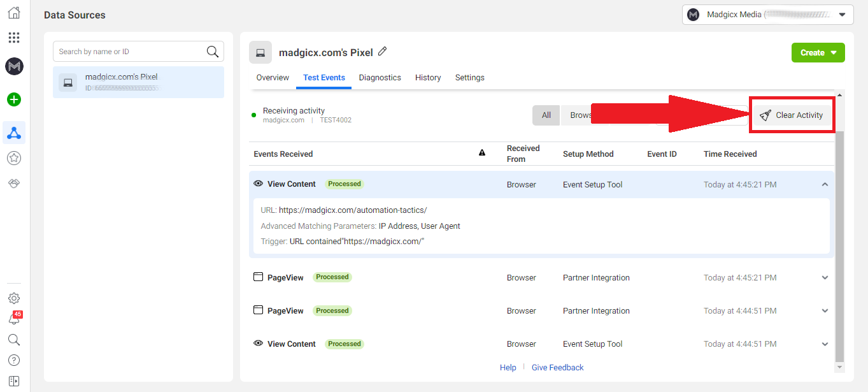Click scrollbar up arrow in events list
The height and width of the screenshot is (392, 868).
point(839,96)
